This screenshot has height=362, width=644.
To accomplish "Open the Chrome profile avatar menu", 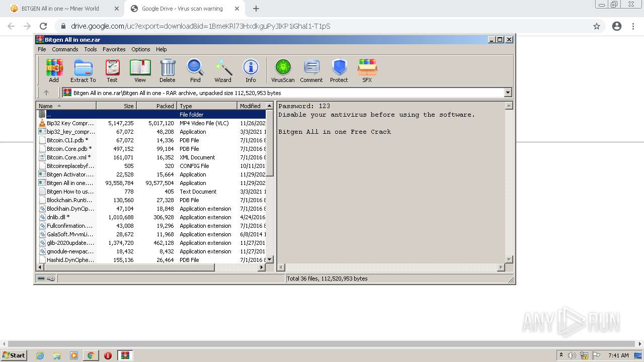I will tap(617, 26).
